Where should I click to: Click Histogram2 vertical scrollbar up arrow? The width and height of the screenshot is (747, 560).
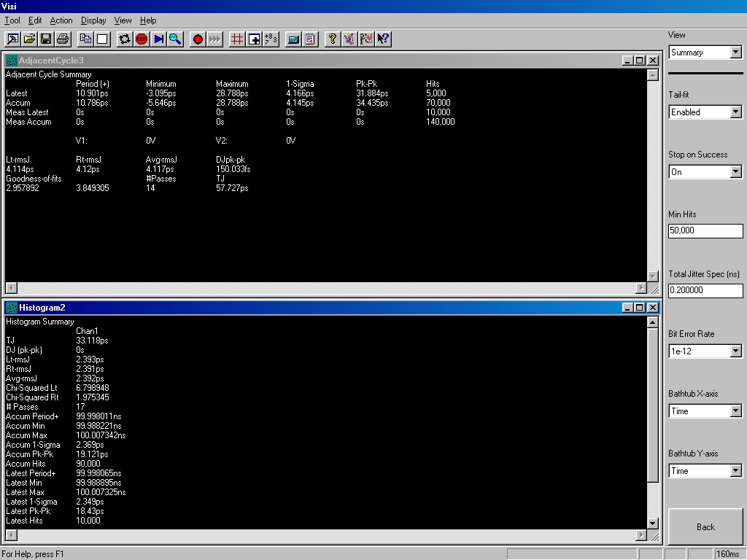point(653,322)
